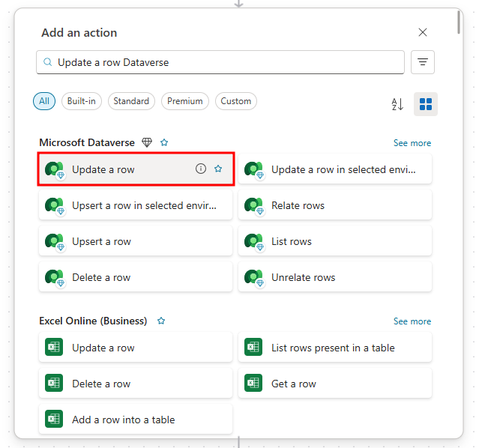Click Excel icon on Add a row into a table
This screenshot has width=479, height=448.
54,419
